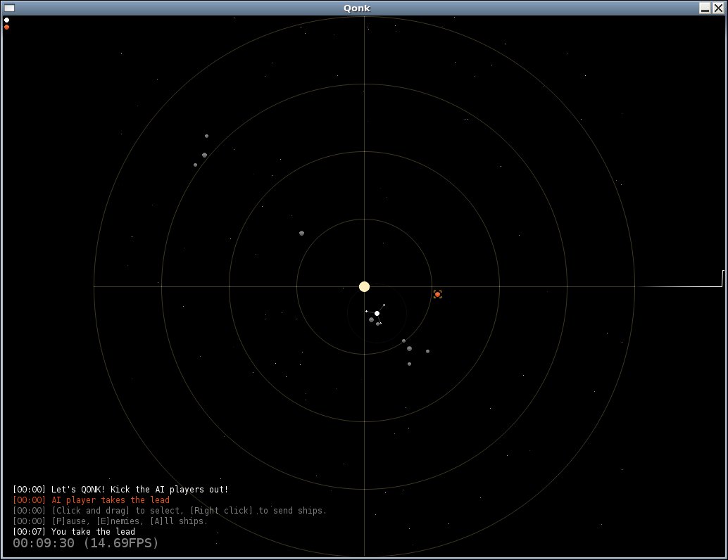
Task: Click the largest middle planet in upper-left cluster
Action: coord(204,155)
